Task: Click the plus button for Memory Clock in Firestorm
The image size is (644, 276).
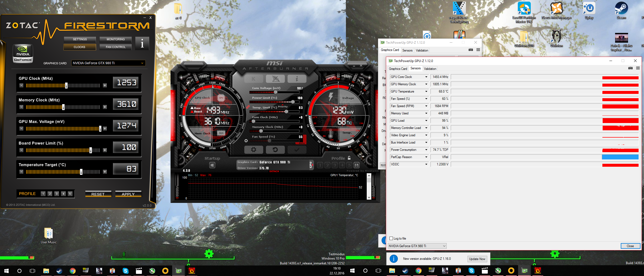Action: click(x=105, y=107)
